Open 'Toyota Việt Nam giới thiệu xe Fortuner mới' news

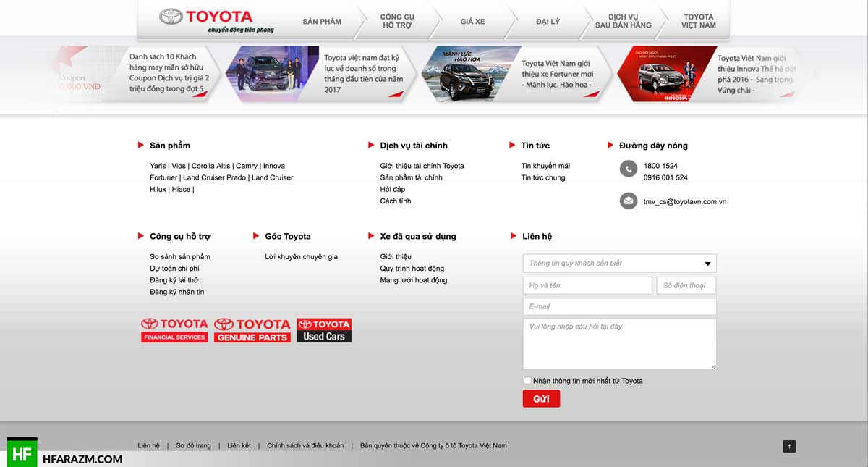click(x=558, y=74)
